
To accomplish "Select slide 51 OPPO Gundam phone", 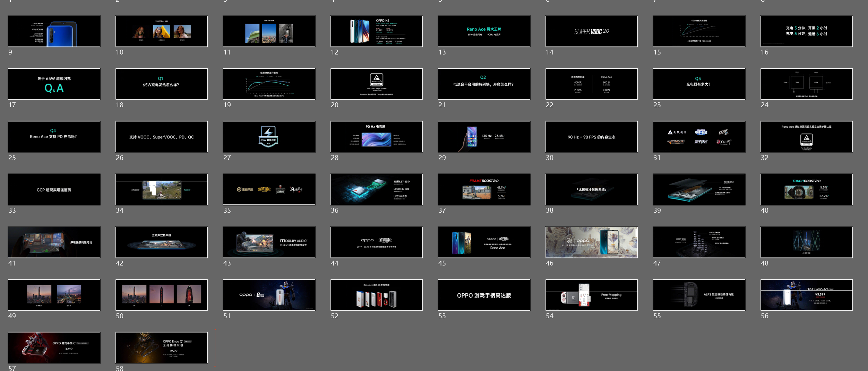I will coord(269,295).
